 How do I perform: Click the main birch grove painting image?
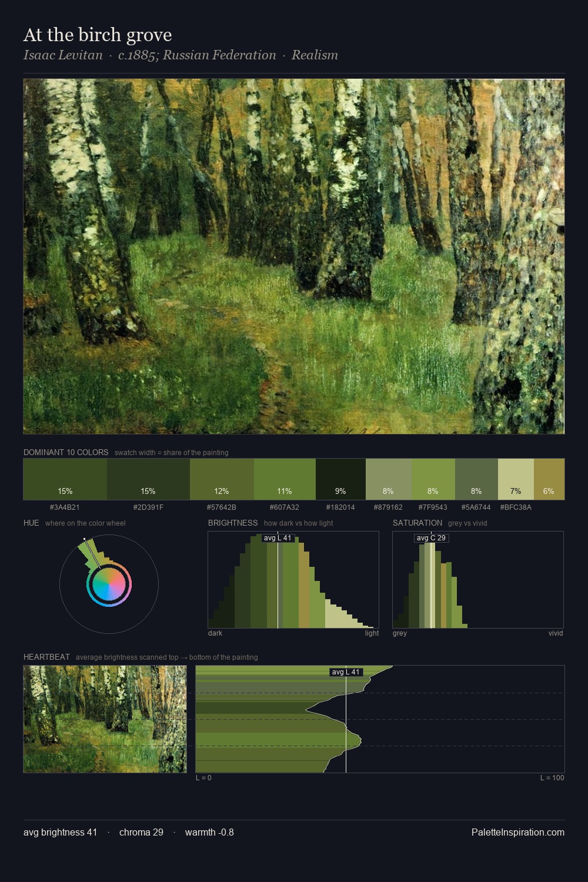click(294, 256)
